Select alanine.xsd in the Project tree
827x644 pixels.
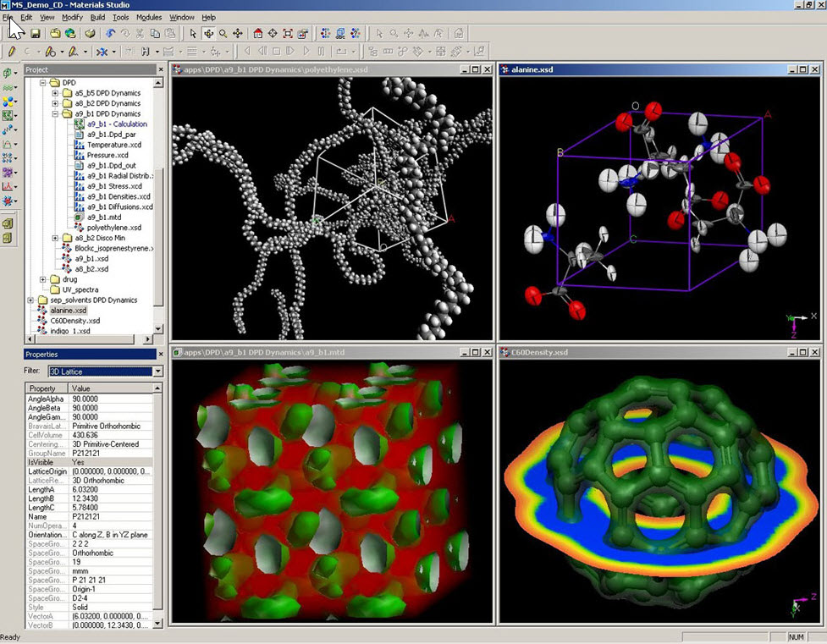click(68, 311)
